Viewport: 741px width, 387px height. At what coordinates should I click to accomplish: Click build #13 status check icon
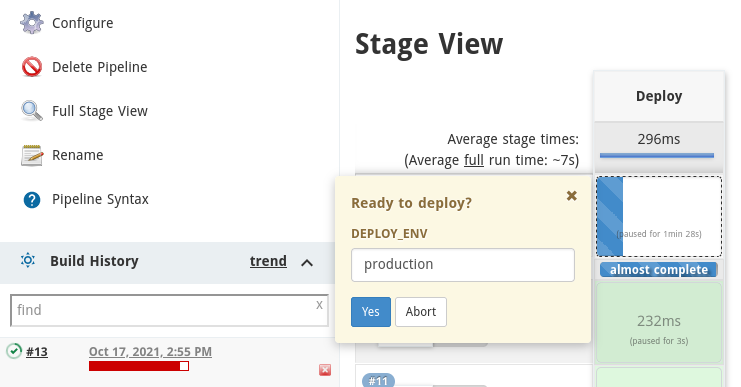14,351
